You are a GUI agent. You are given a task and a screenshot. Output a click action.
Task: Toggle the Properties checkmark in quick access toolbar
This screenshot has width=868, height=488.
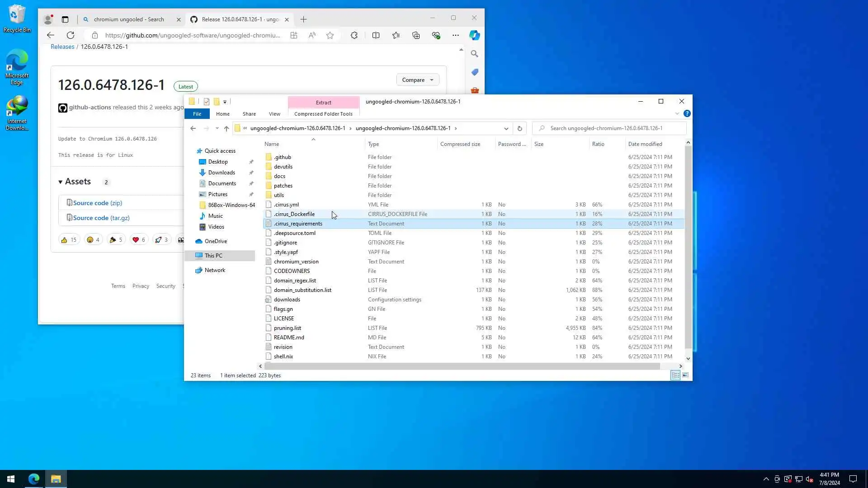tap(207, 102)
